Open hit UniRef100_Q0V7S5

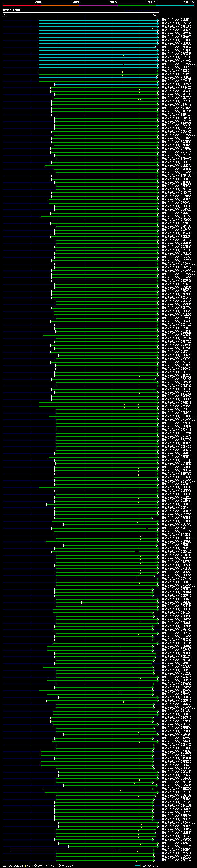point(177,23)
